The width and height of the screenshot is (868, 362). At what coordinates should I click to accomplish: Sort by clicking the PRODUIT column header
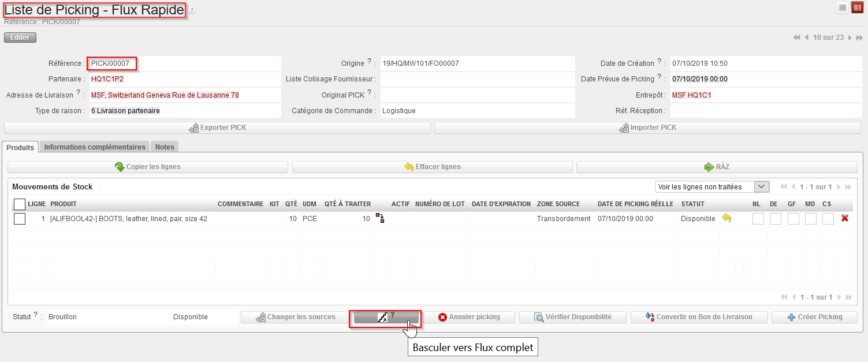point(64,204)
